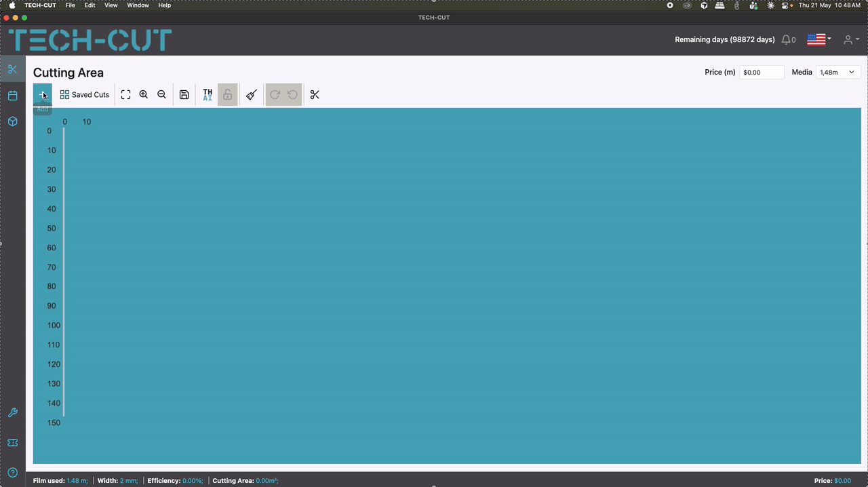Open the Apple menu
The image size is (868, 487).
[12, 5]
